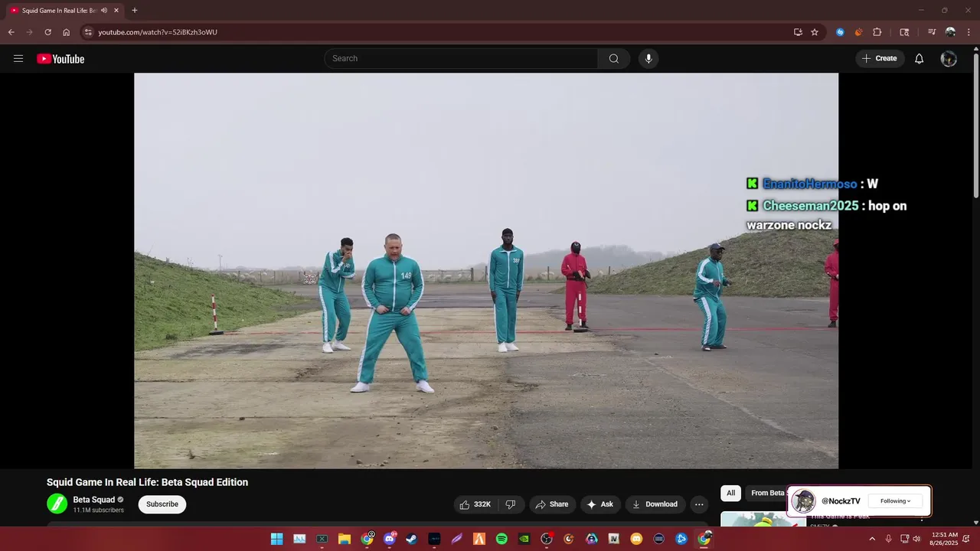Screen dimensions: 980x551
Task: Open Steam from taskbar
Action: tap(412, 539)
